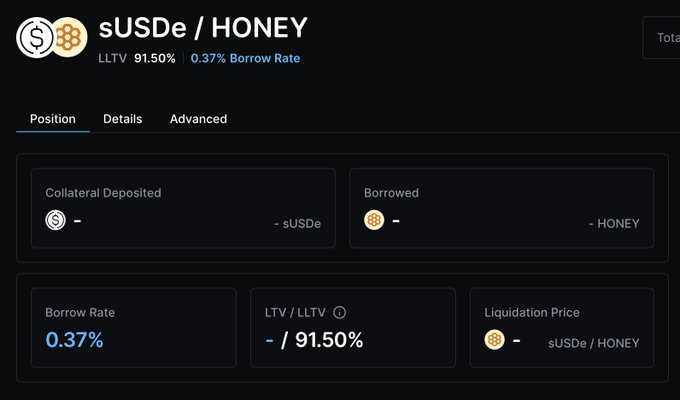
Task: Click HONEY icon in Borrowed card
Action: pos(374,220)
